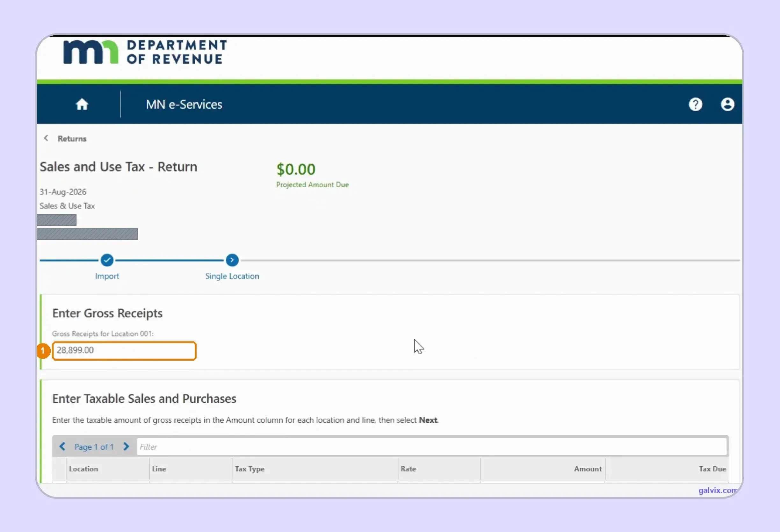This screenshot has height=532, width=780.
Task: Select the MN e-Services title
Action: click(x=184, y=104)
